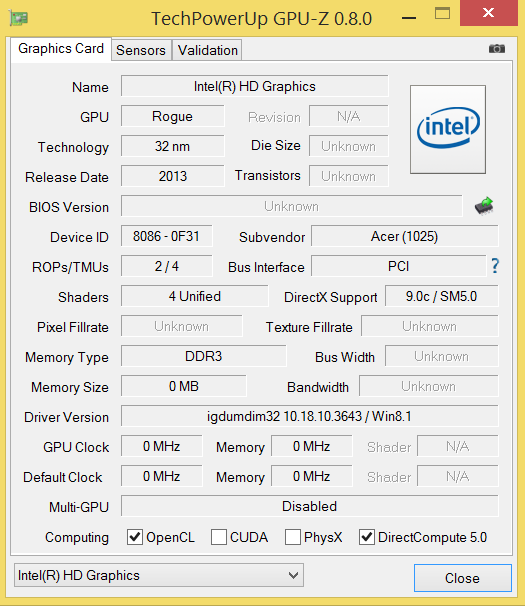Click the Transistors Unknown field
525x606 pixels.
pyautogui.click(x=349, y=176)
